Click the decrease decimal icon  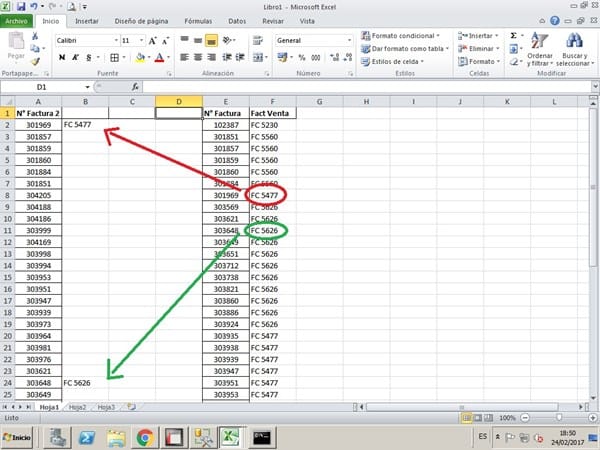click(347, 57)
